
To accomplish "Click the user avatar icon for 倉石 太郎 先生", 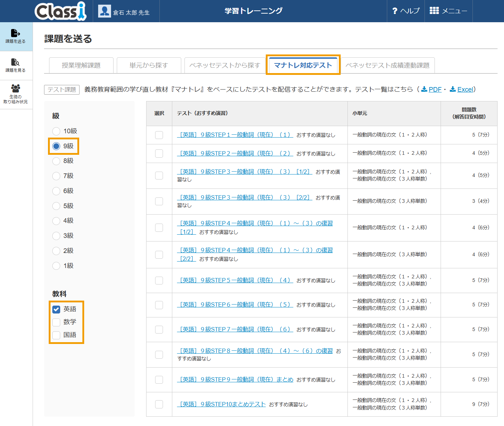I will pos(105,11).
